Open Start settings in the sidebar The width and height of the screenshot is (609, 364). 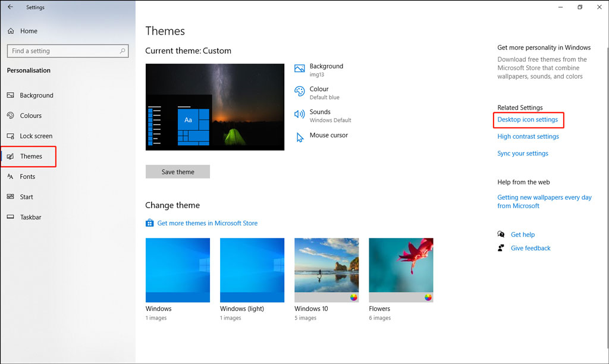click(x=26, y=197)
